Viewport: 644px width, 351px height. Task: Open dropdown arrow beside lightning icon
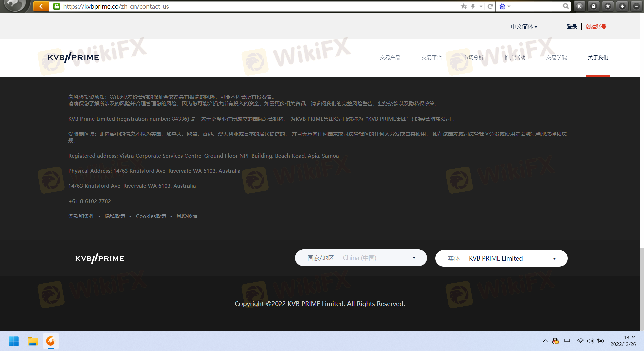pos(481,6)
